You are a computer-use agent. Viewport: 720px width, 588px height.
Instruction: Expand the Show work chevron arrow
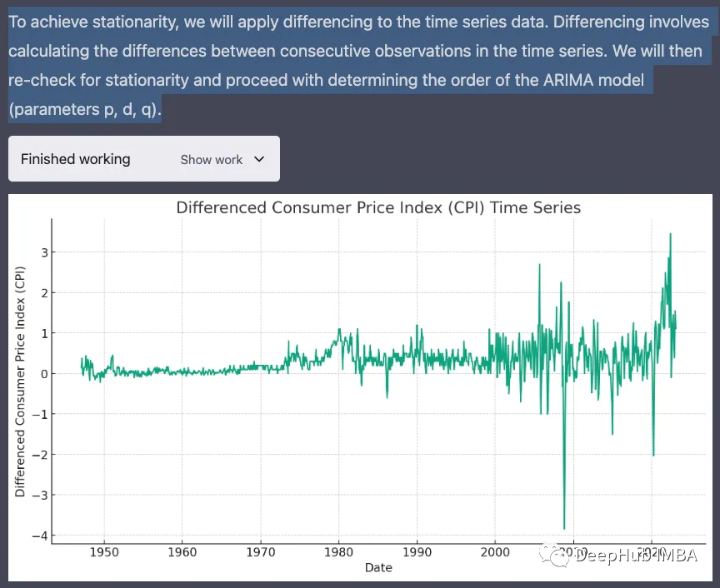(x=258, y=159)
